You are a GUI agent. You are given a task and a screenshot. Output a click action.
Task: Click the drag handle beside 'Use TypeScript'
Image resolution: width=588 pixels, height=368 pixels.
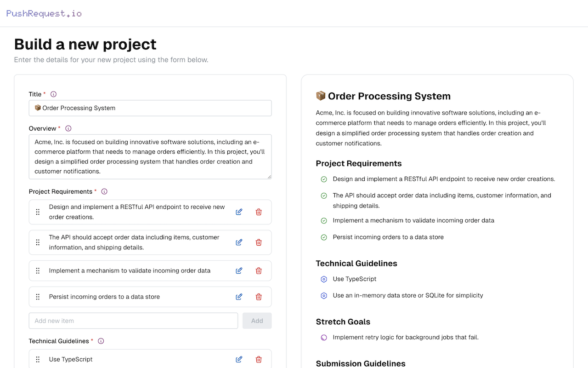pos(38,359)
